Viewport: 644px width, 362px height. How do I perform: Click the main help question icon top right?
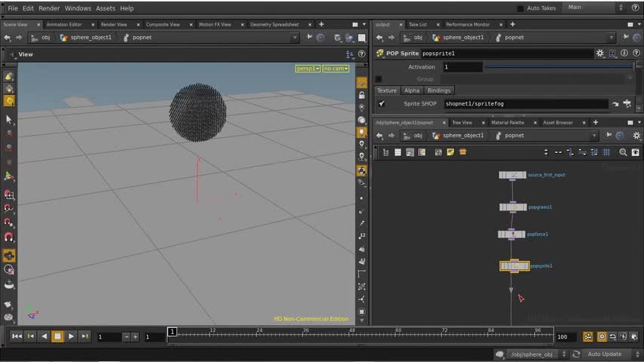click(x=635, y=8)
